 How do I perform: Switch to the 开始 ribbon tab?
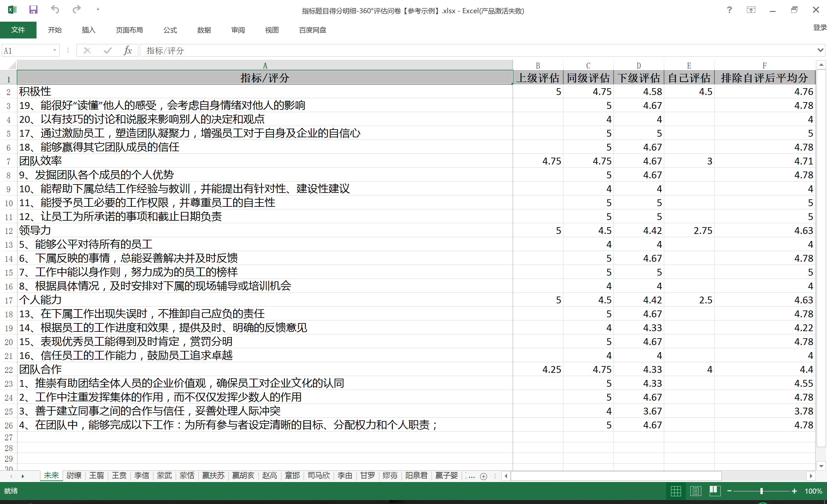tap(55, 30)
